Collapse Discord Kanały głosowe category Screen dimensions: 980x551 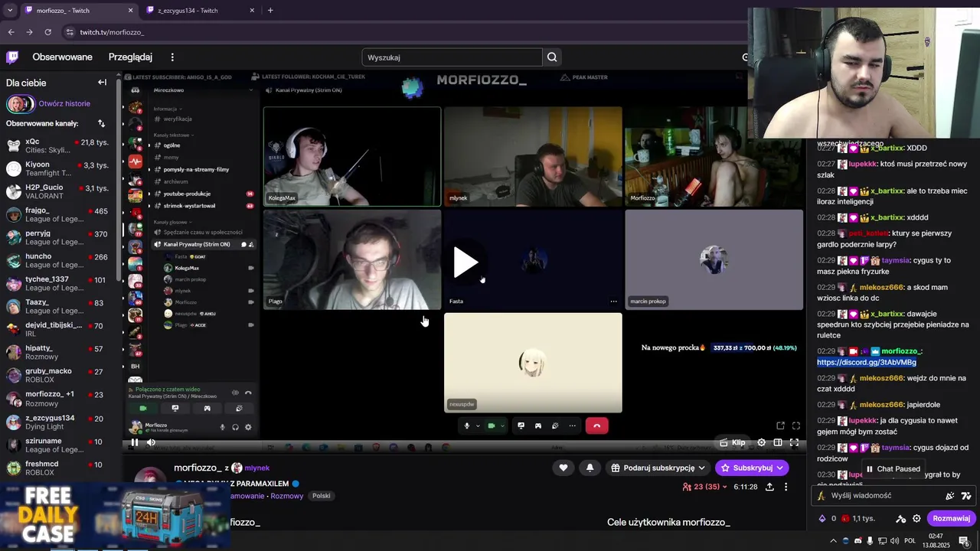click(171, 222)
